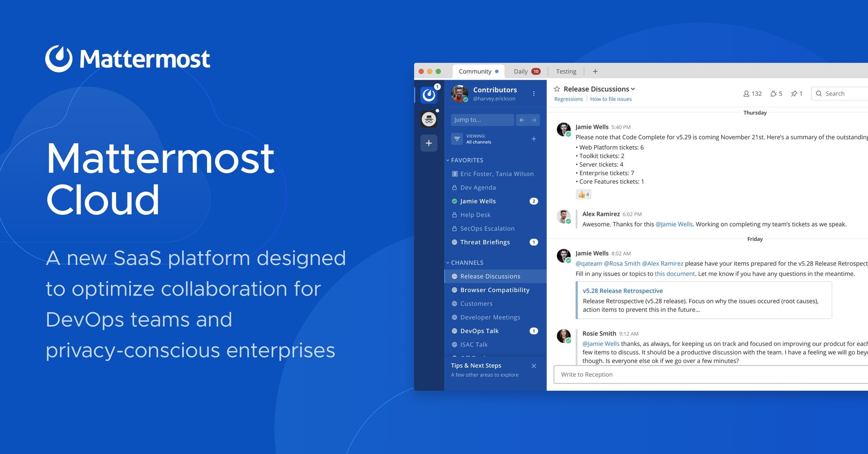Image resolution: width=868 pixels, height=454 pixels.
Task: Click the Search field
Action: tap(840, 94)
